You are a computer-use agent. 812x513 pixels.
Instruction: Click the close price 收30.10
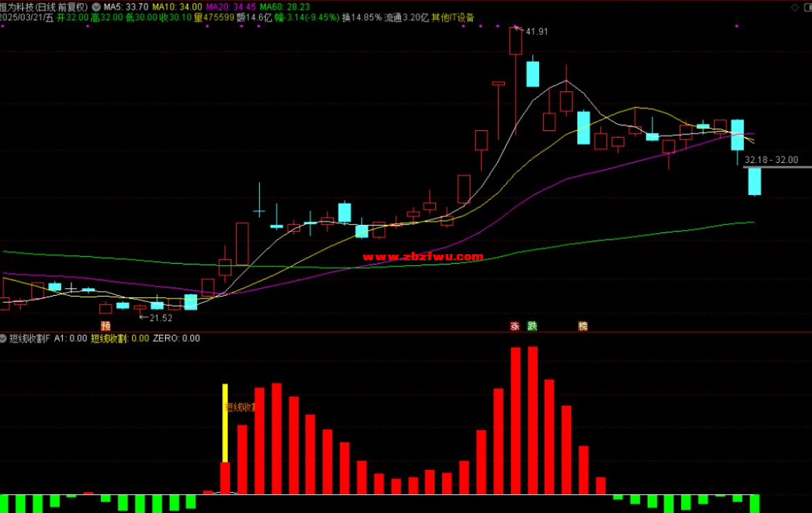pos(175,17)
